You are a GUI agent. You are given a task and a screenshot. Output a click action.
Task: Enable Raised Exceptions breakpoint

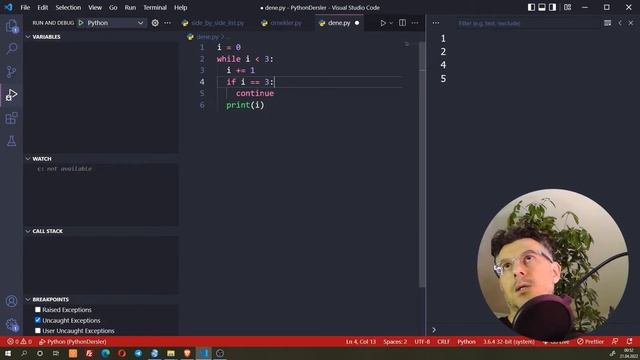pos(38,310)
